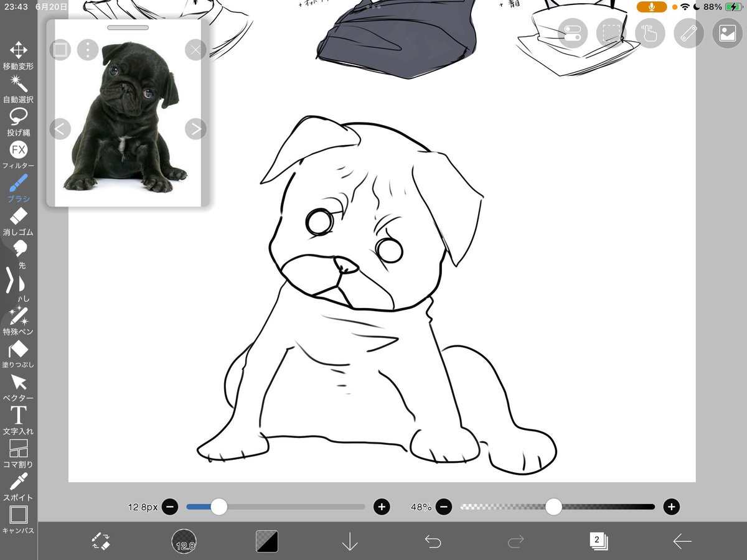Go back with the left arrow button

(x=682, y=541)
